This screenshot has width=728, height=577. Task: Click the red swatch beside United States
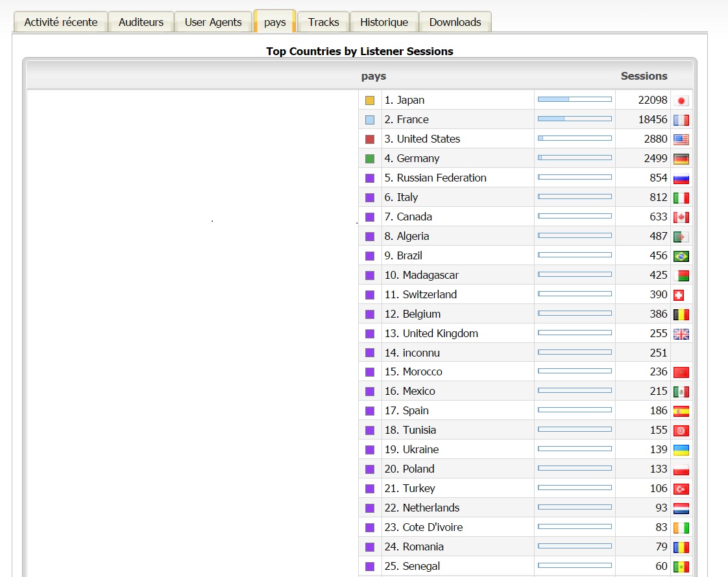tap(370, 139)
